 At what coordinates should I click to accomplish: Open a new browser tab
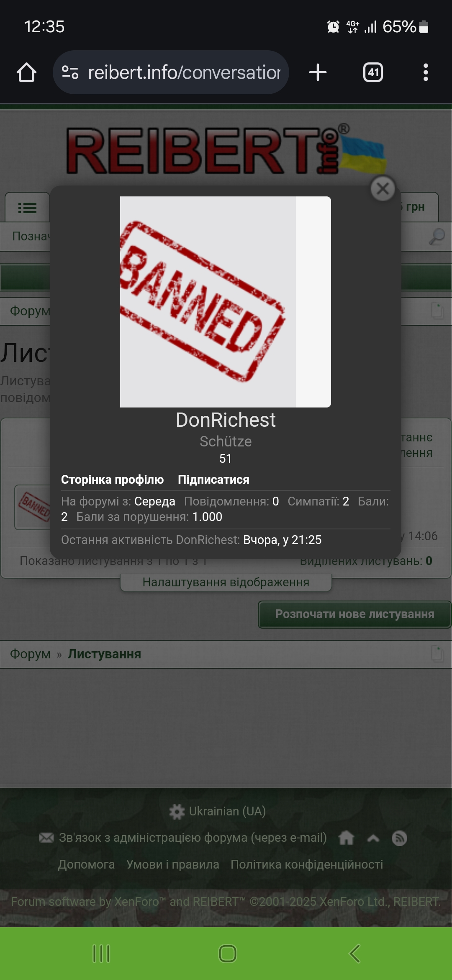(x=318, y=72)
